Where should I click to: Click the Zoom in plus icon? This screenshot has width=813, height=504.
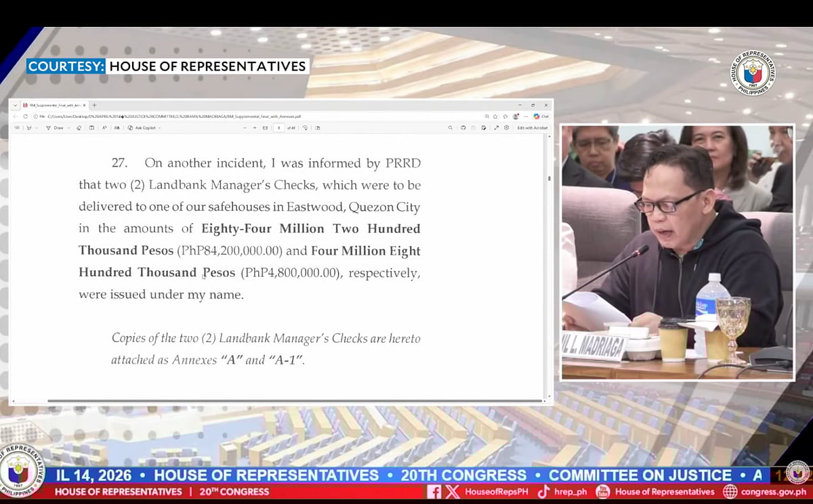click(254, 127)
